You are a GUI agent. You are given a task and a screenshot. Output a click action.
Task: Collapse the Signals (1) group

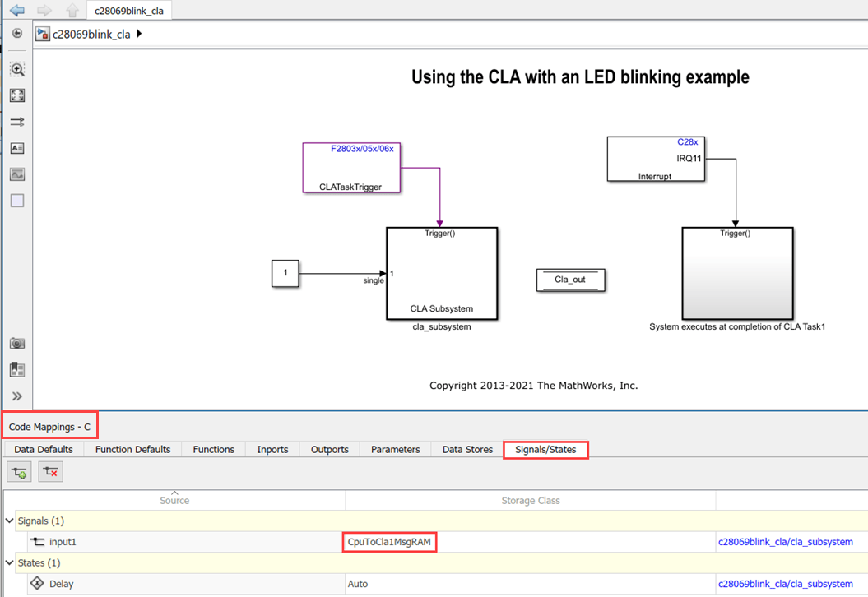pyautogui.click(x=9, y=521)
